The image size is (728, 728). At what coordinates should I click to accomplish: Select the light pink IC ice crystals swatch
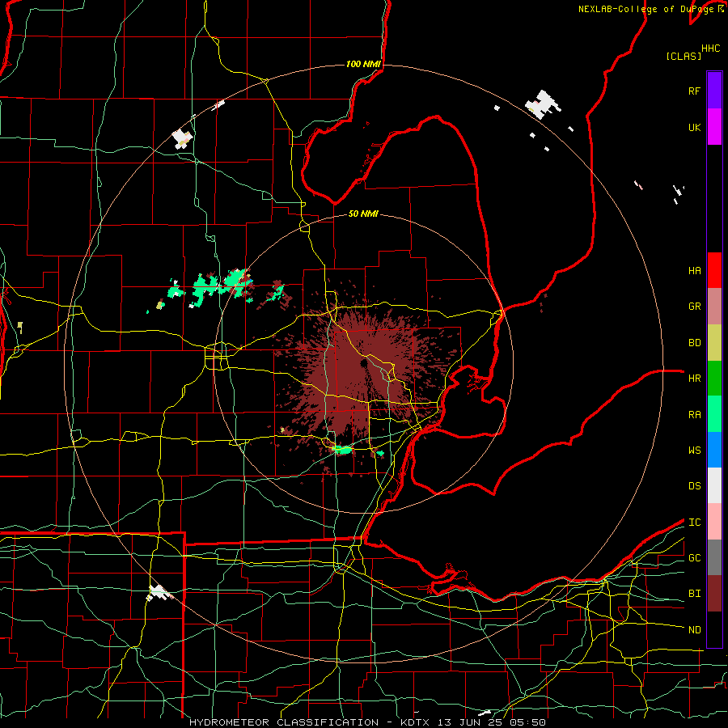714,522
